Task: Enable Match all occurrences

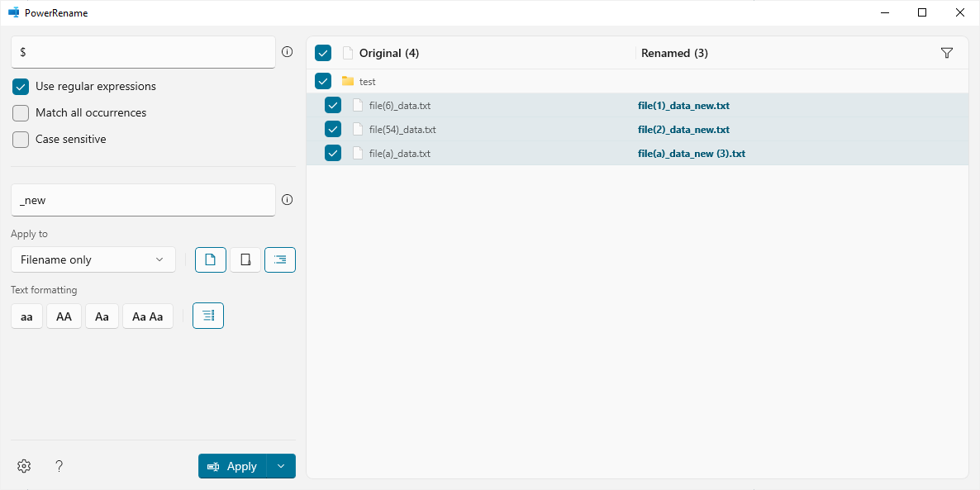Action: coord(20,112)
